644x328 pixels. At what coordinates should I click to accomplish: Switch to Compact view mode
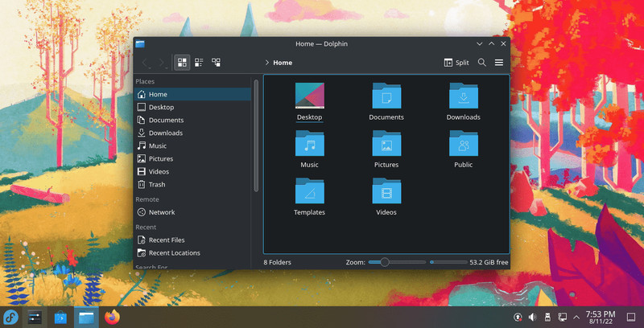click(x=199, y=63)
